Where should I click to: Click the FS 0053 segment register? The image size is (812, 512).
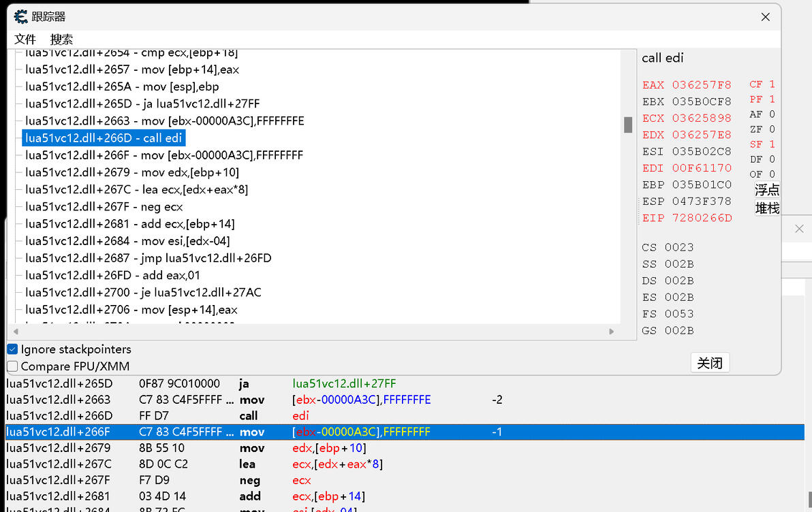[x=668, y=314]
